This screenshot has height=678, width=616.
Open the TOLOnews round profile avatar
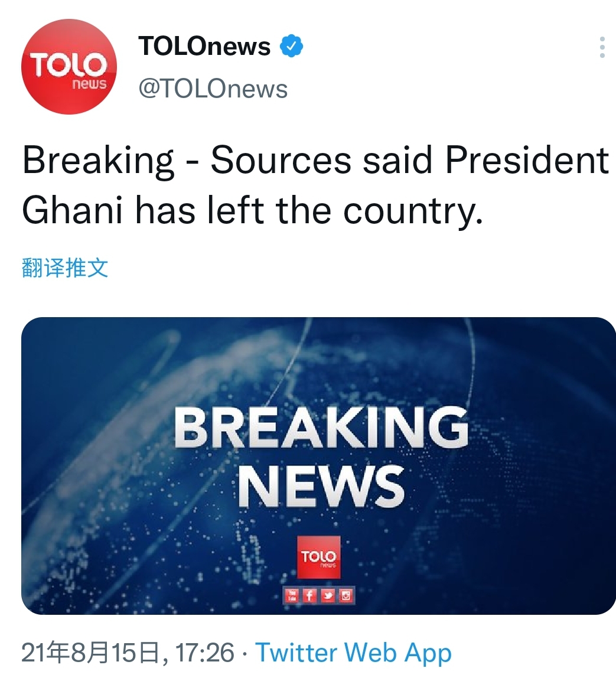point(69,67)
